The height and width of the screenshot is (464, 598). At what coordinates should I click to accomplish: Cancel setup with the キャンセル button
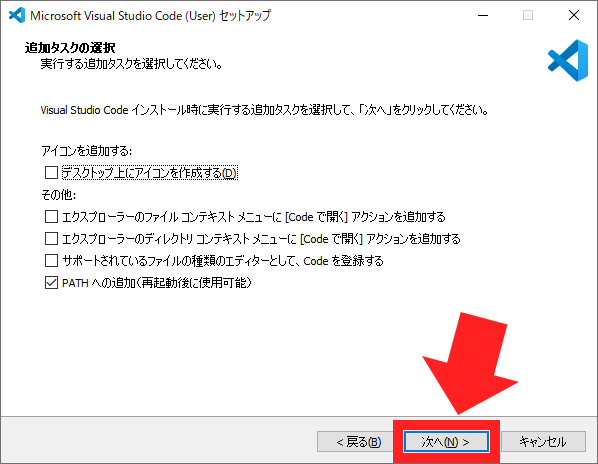[543, 442]
